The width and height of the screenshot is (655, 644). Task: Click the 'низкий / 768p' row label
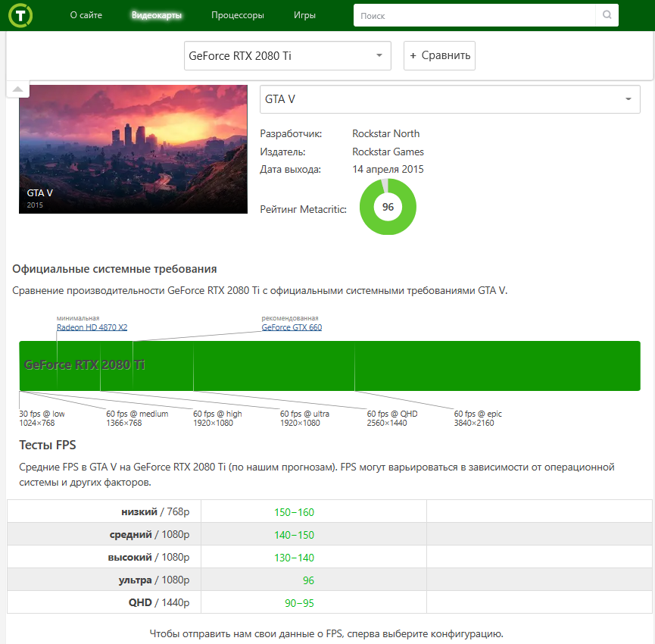pos(155,512)
